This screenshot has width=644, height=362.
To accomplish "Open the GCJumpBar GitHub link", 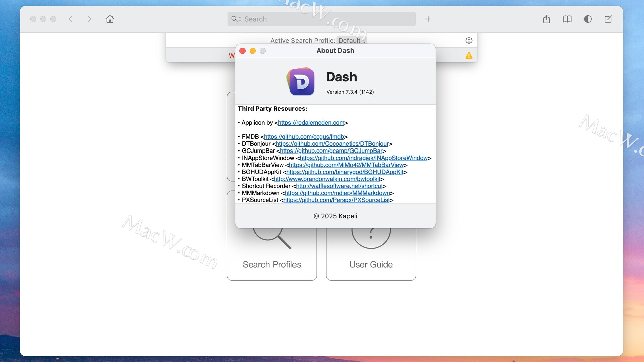I will [331, 151].
